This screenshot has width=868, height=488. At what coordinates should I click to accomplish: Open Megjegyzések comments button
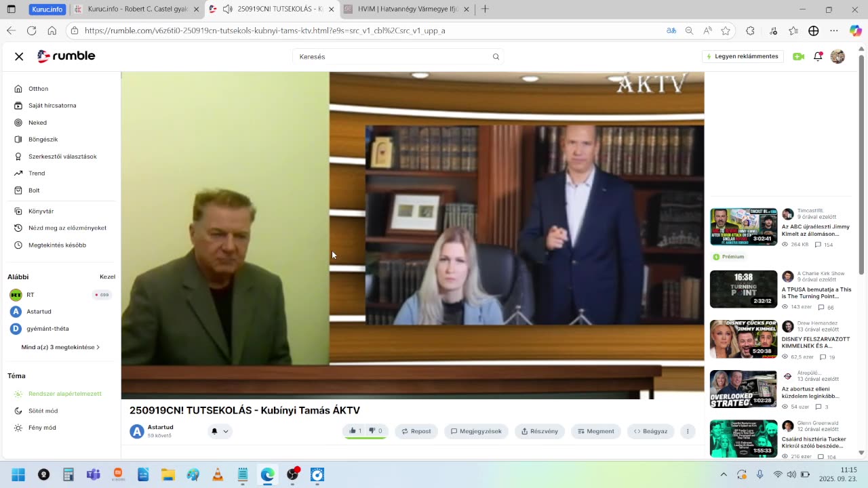pyautogui.click(x=476, y=431)
